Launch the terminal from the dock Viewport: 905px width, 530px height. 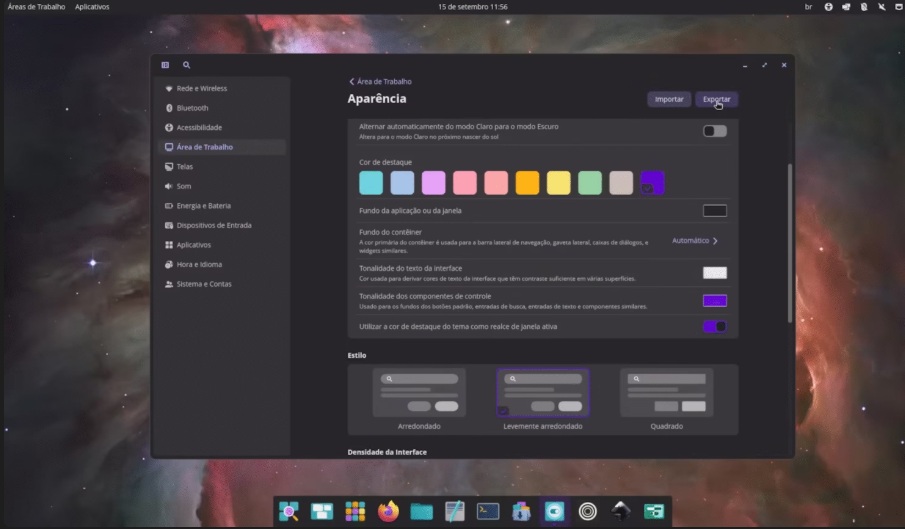tap(488, 512)
